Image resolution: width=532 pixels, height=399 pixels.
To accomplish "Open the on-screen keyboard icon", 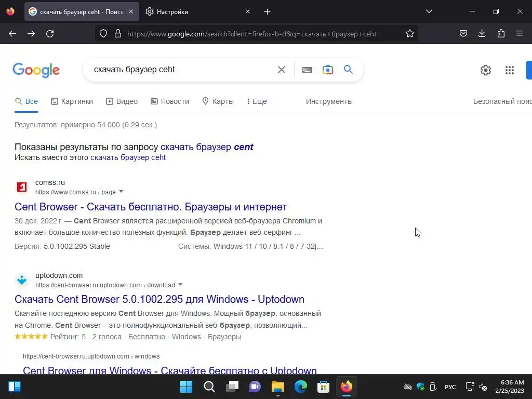I will tap(307, 70).
